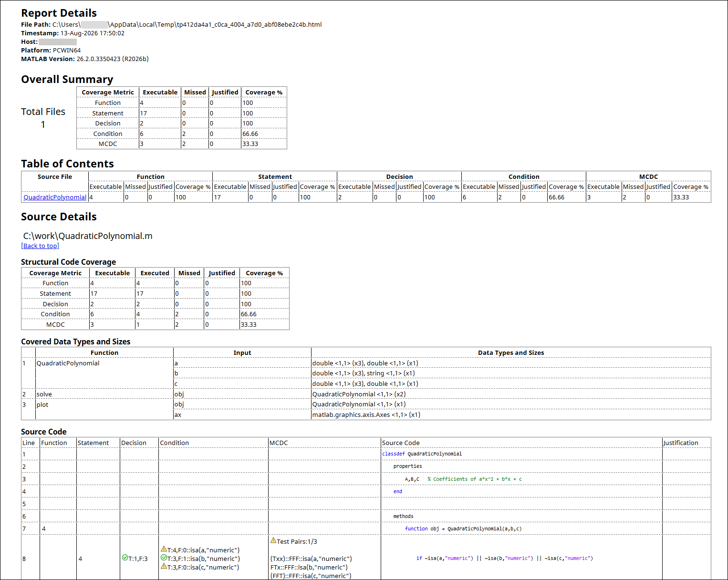The width and height of the screenshot is (728, 580).
Task: Click Decision group header in Table of Contents
Action: click(x=399, y=176)
